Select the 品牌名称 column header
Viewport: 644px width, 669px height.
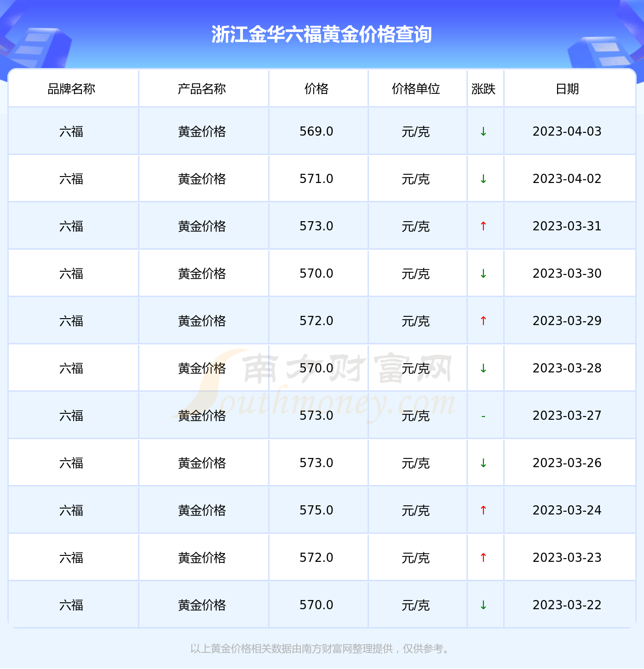71,89
